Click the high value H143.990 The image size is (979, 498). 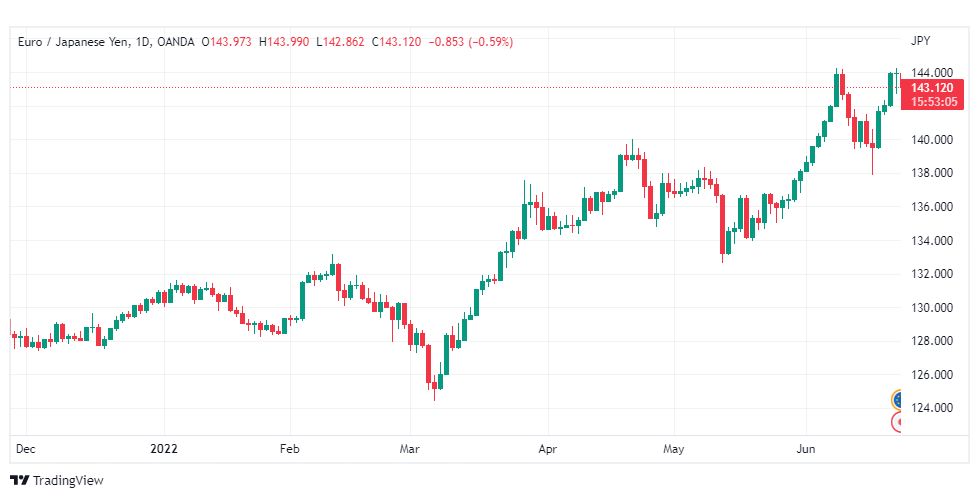[284, 42]
